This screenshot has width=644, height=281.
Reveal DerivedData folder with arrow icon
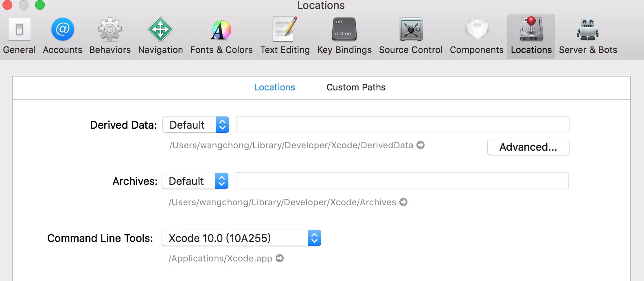coord(421,145)
